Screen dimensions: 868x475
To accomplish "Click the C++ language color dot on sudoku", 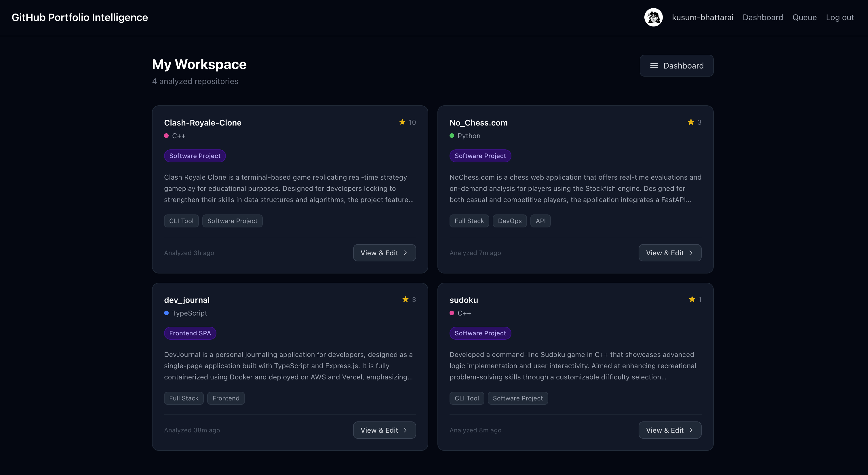I will point(452,313).
